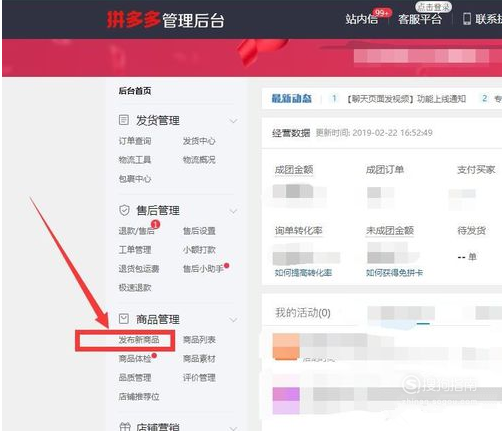
Task: Collapse the 售后管理 section chevron
Action: [234, 211]
